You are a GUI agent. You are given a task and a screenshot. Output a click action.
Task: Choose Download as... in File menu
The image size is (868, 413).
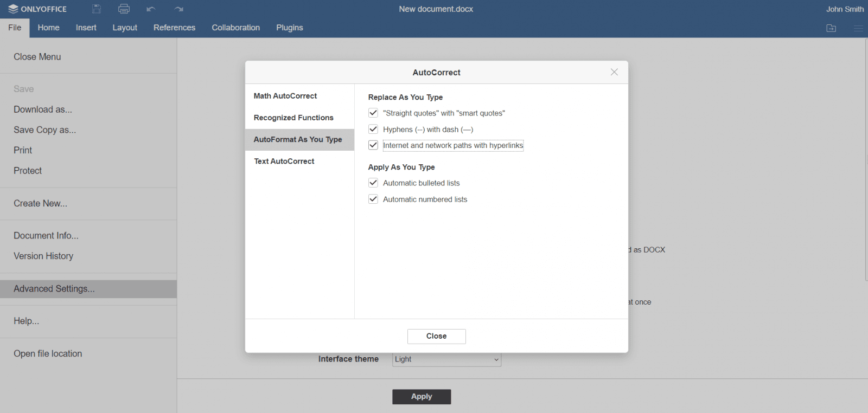tap(43, 109)
